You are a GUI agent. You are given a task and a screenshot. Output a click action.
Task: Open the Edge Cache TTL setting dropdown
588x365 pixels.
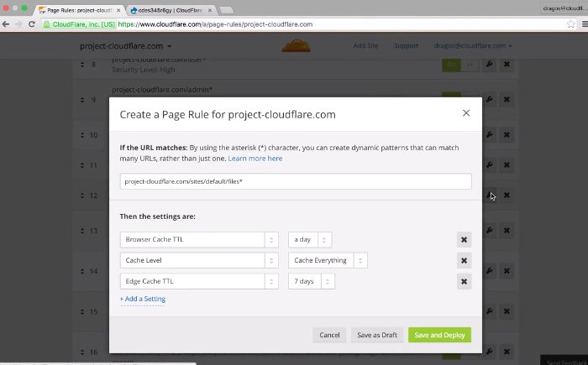[199, 281]
